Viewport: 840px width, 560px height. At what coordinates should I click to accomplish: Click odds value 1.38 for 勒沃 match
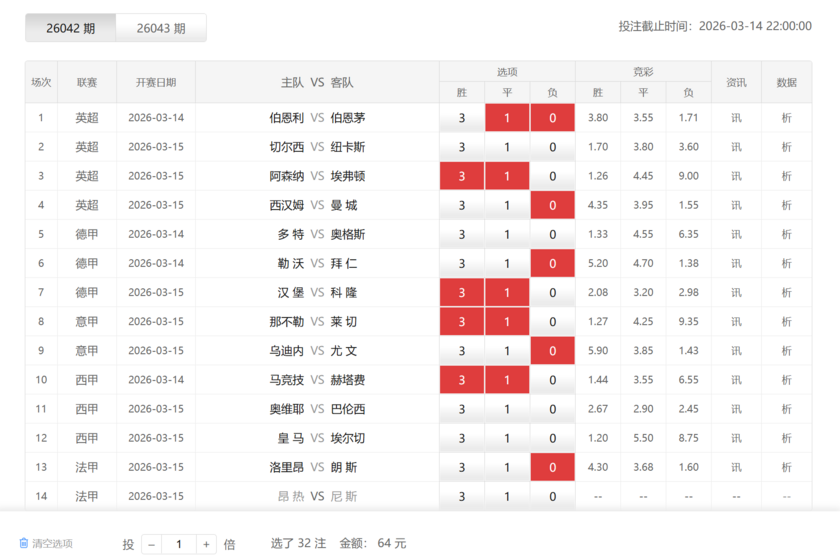pos(688,263)
